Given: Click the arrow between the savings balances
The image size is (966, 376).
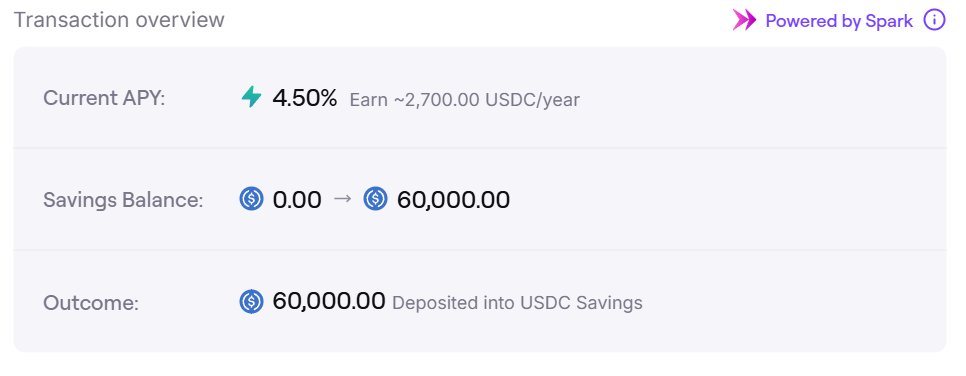Looking at the screenshot, I should click(342, 199).
